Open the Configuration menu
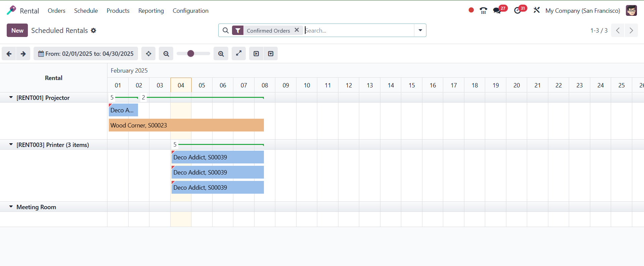The height and width of the screenshot is (266, 644). coord(190,11)
